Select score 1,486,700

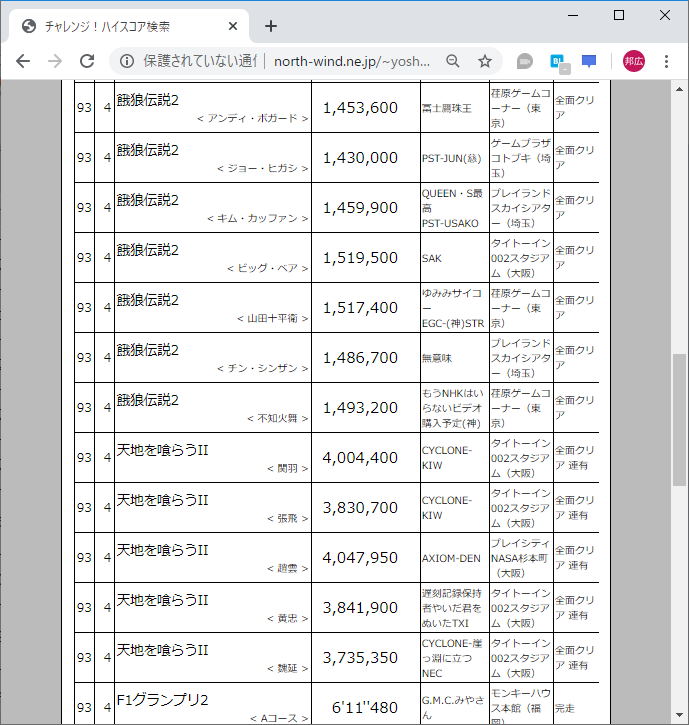pos(360,357)
